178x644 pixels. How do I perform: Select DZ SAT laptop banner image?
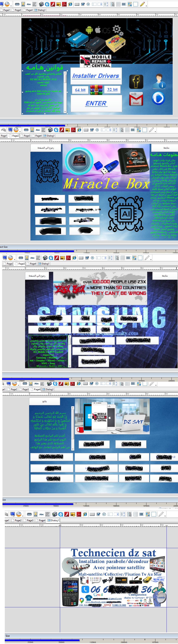pyautogui.click(x=112, y=416)
